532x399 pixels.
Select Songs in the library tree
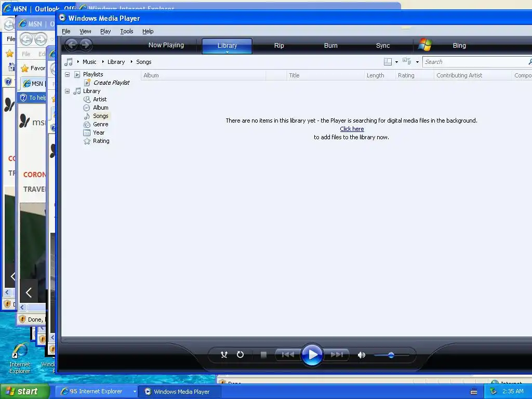coord(100,116)
